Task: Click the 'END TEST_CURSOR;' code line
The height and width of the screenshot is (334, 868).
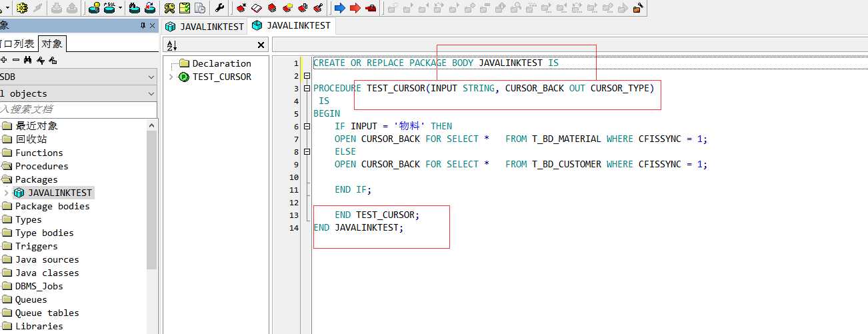Action: pos(377,215)
